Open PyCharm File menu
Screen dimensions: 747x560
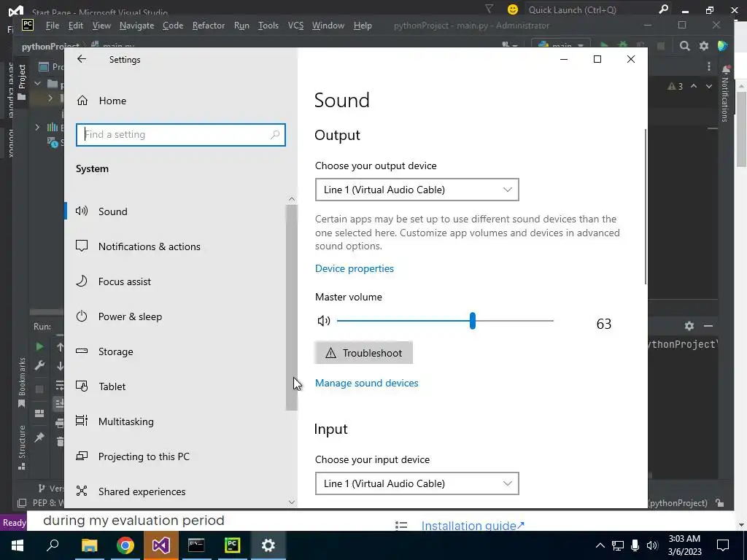coord(53,26)
